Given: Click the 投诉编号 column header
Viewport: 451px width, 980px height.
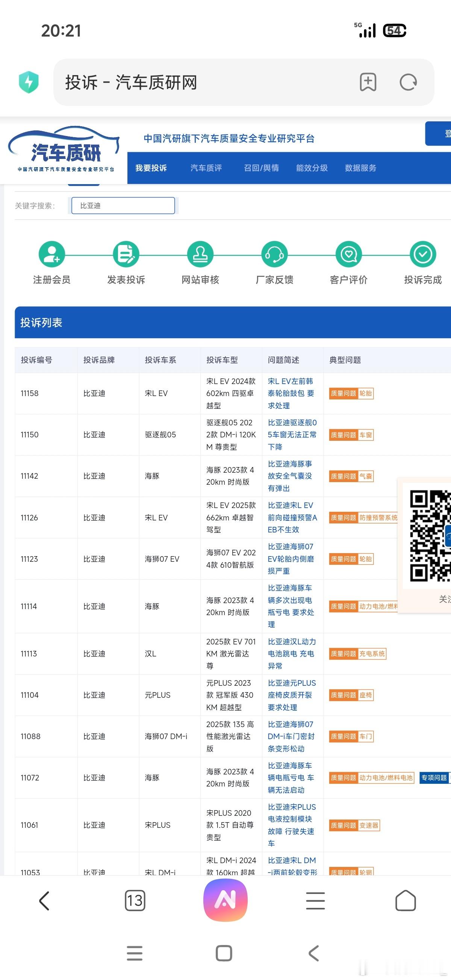Looking at the screenshot, I should click(x=36, y=360).
